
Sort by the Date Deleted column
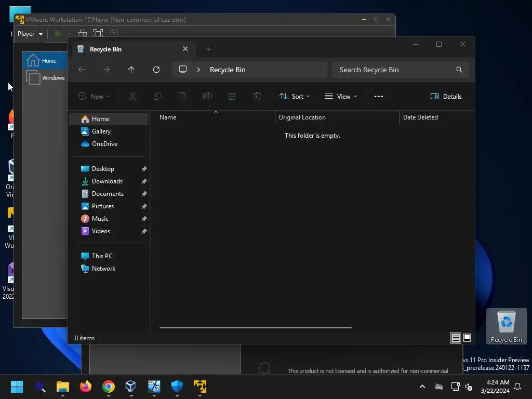[420, 117]
